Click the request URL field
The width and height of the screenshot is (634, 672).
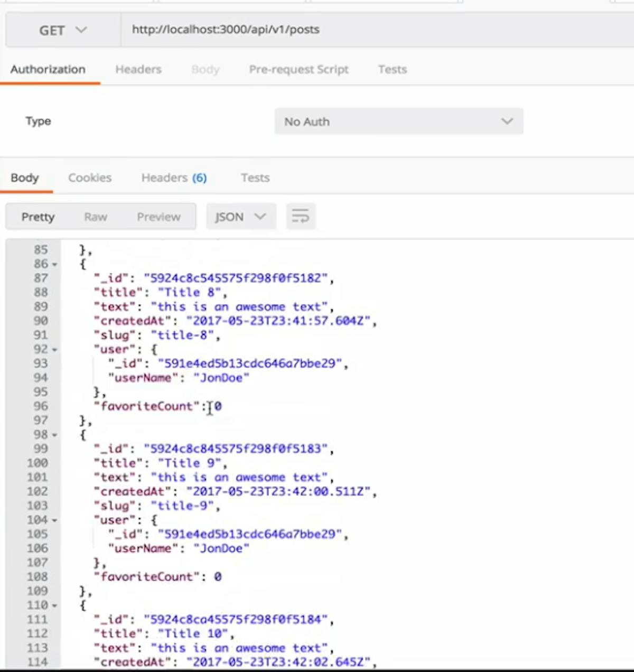(377, 30)
